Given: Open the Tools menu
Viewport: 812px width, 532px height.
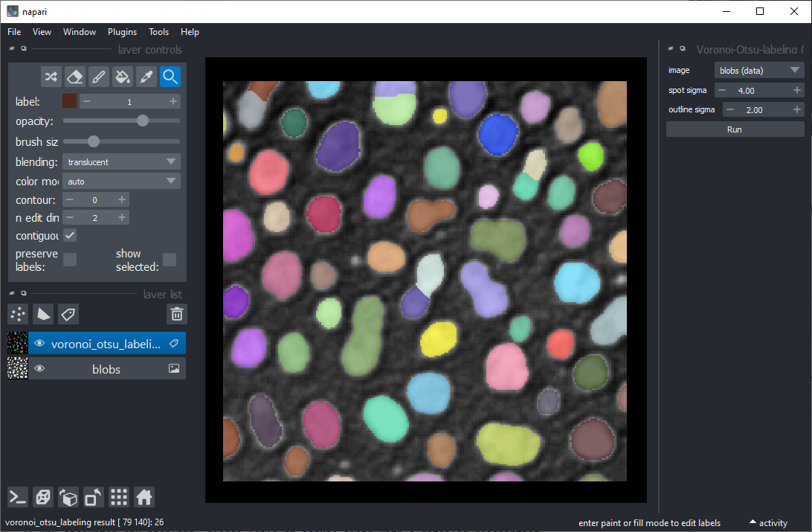Looking at the screenshot, I should point(158,32).
